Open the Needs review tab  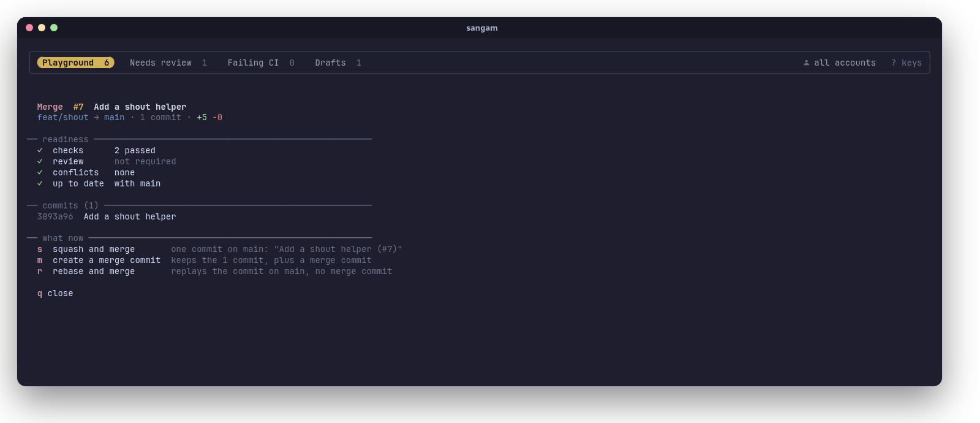click(x=168, y=63)
